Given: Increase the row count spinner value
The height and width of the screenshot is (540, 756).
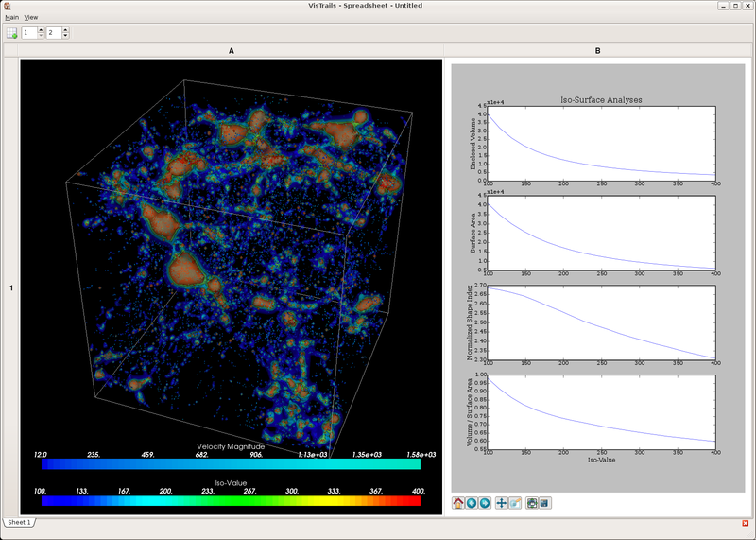Looking at the screenshot, I should pyautogui.click(x=40, y=30).
